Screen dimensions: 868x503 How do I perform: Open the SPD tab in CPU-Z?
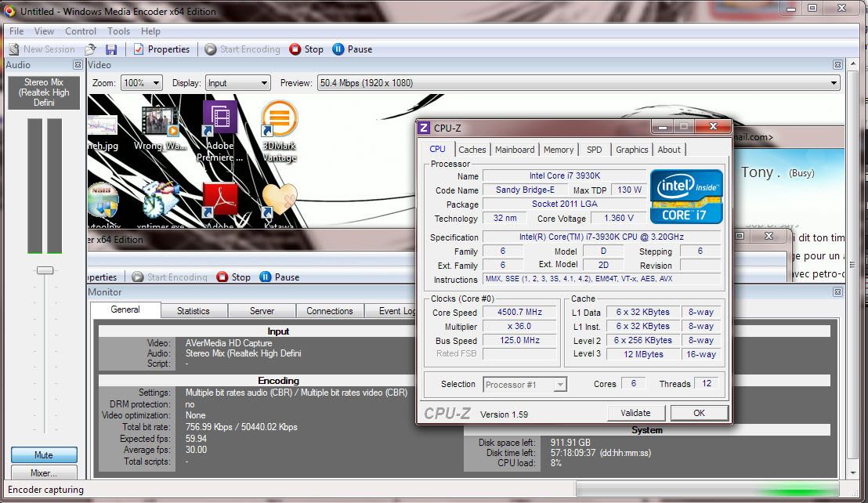click(595, 150)
